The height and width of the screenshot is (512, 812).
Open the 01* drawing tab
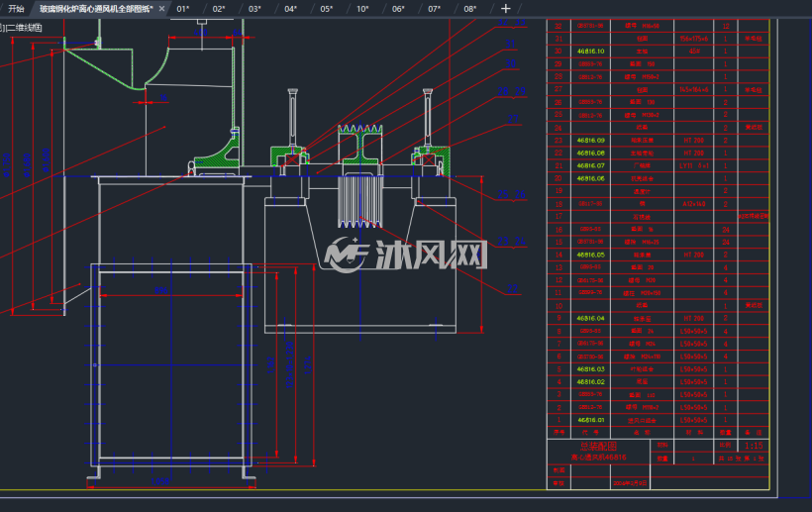[x=183, y=9]
